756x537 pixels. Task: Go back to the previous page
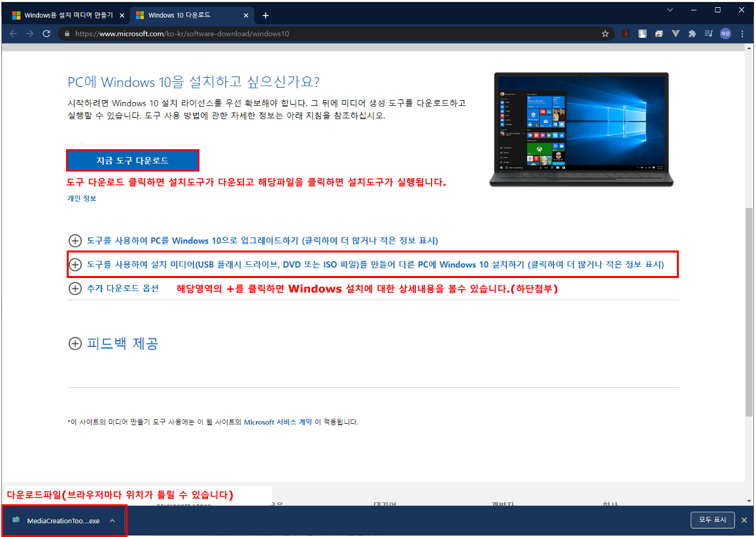tap(13, 34)
